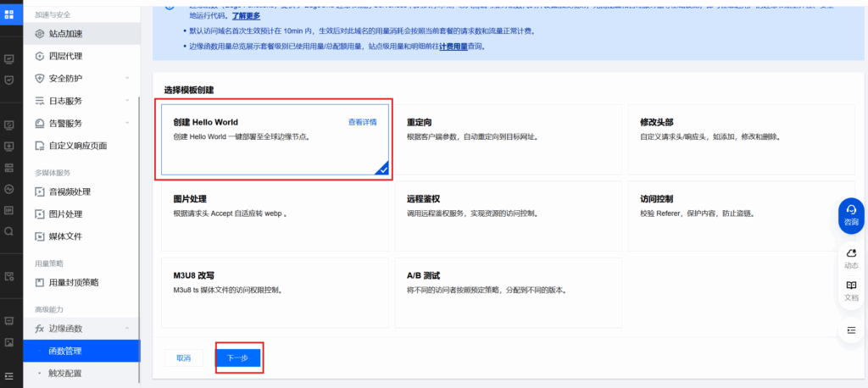Screen dimensions: 868x388
Task: Click the floating list menu icon
Action: (x=851, y=329)
